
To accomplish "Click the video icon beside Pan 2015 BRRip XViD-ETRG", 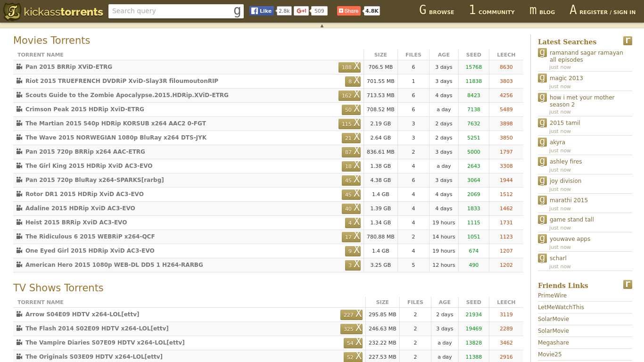I will tap(19, 67).
